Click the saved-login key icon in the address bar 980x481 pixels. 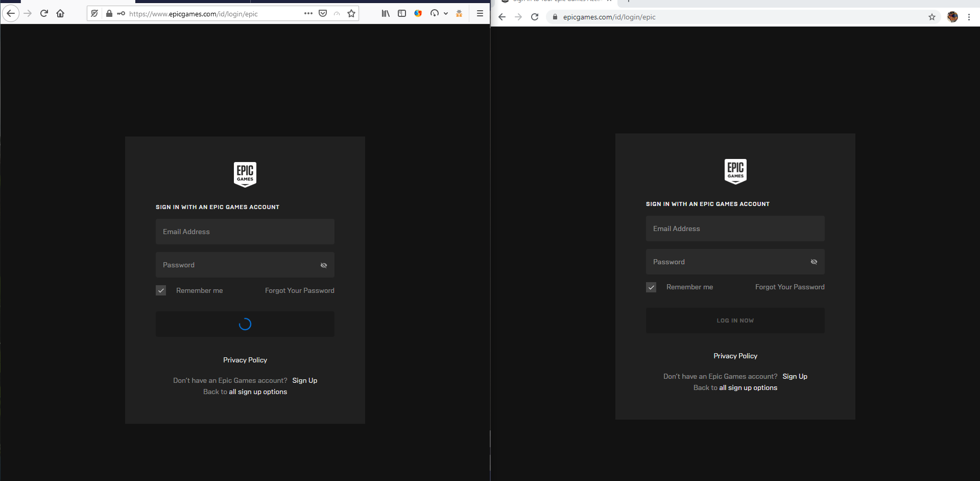tap(121, 14)
